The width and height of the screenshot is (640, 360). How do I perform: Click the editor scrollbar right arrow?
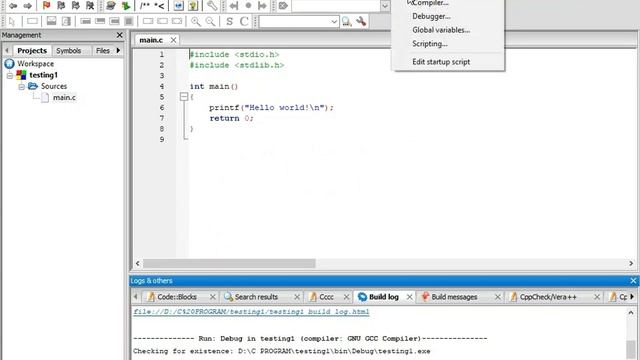point(631,264)
